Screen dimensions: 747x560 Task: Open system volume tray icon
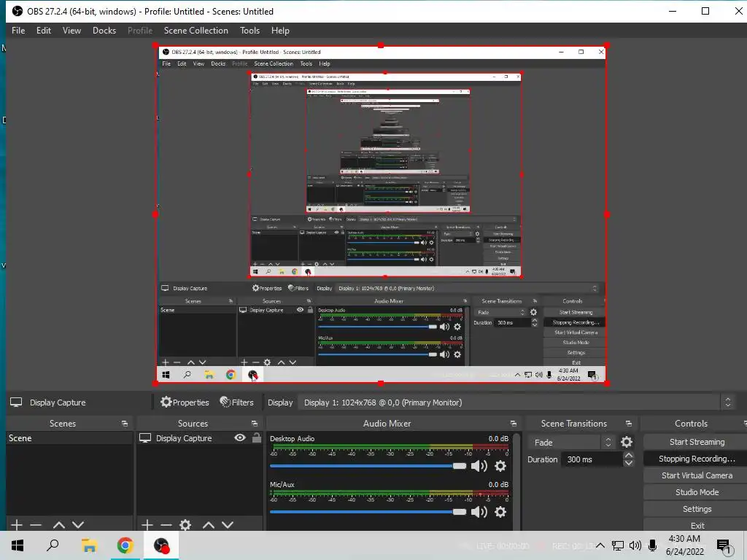[x=635, y=545]
